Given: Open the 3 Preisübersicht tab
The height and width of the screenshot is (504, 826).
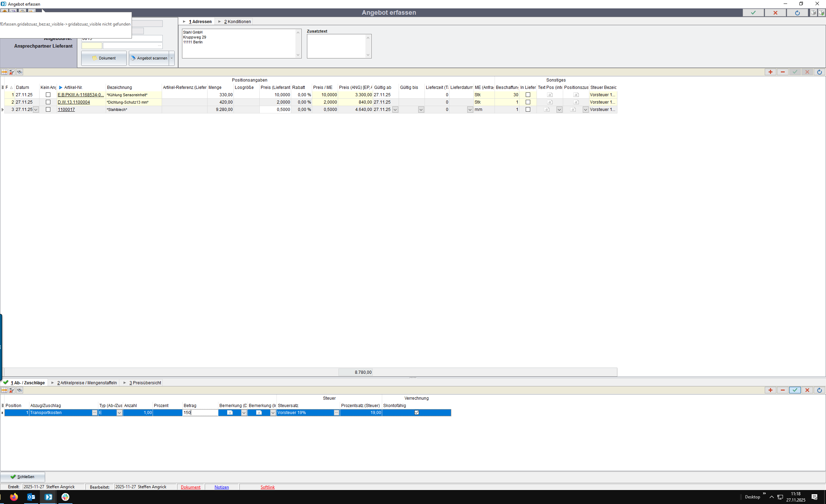Looking at the screenshot, I should (x=145, y=383).
